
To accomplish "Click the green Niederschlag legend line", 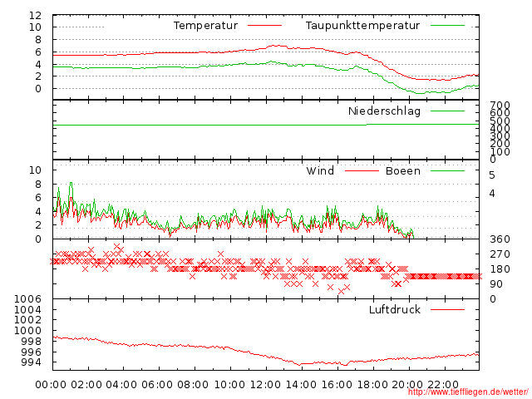I will [447, 111].
